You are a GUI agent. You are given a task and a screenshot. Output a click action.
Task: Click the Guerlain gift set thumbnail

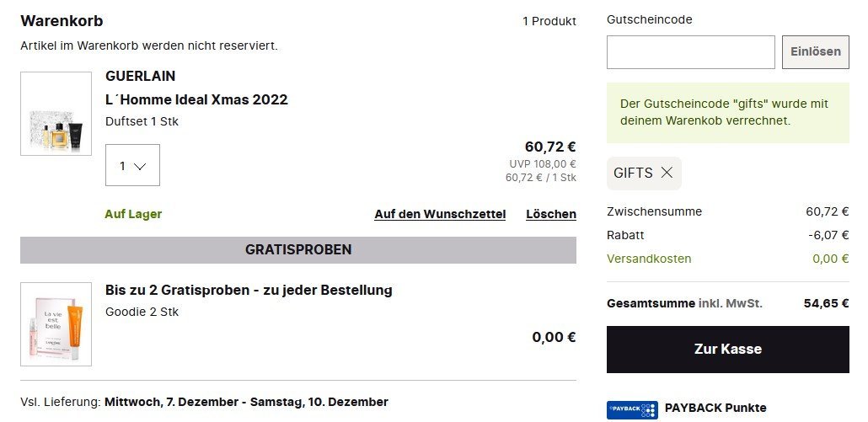(x=56, y=114)
